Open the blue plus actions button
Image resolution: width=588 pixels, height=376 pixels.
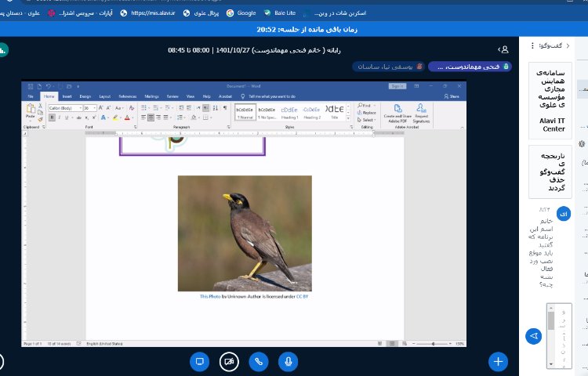point(498,361)
